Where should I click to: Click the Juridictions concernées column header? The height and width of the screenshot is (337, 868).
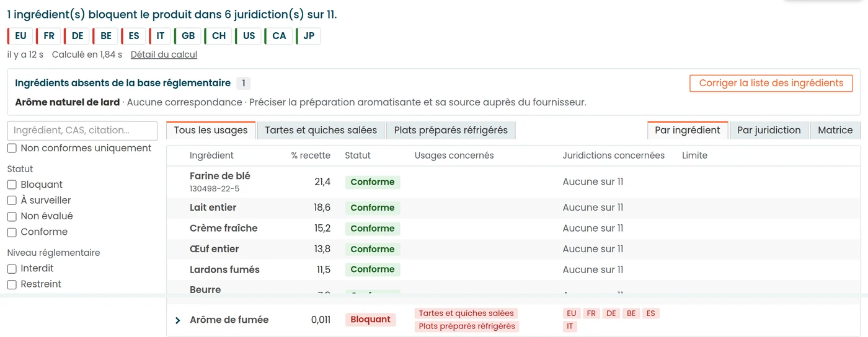click(x=613, y=155)
